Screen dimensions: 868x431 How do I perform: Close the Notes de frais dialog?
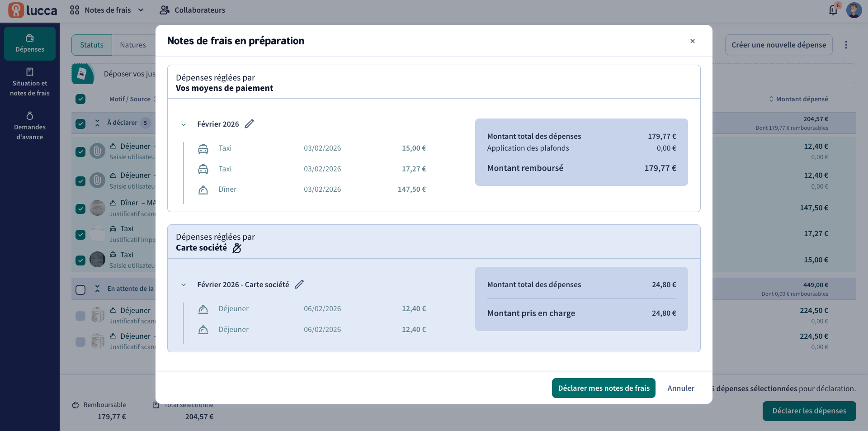tap(692, 41)
